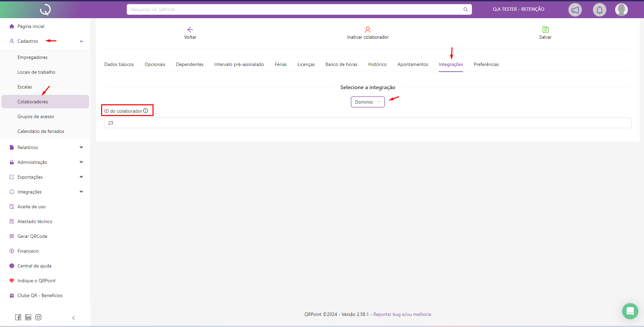
Task: Open the notifications bell icon
Action: (599, 10)
